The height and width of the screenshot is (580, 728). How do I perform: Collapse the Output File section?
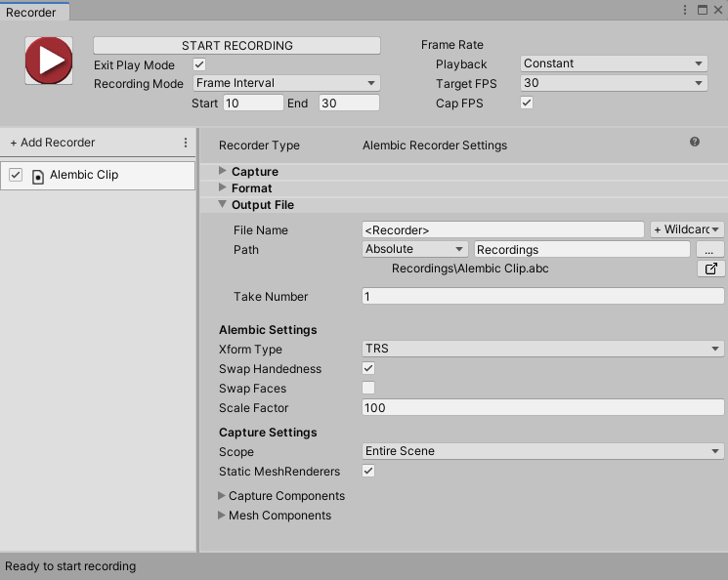[x=224, y=205]
